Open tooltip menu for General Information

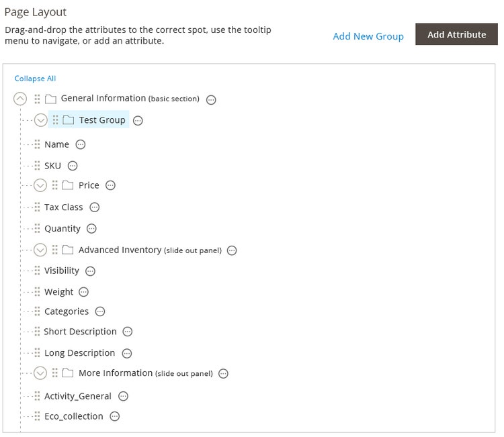click(x=211, y=99)
